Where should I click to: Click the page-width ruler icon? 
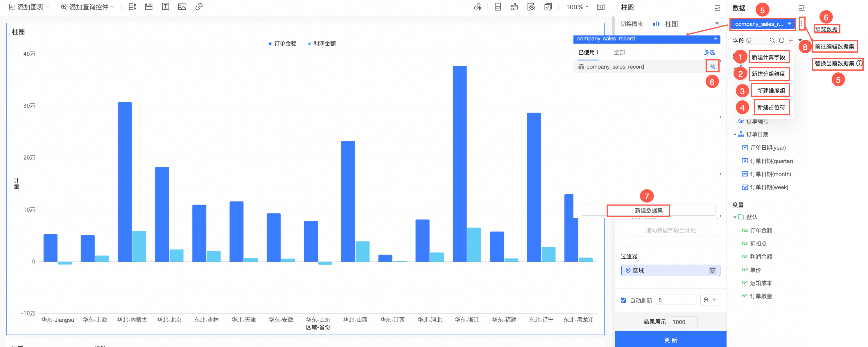(600, 7)
